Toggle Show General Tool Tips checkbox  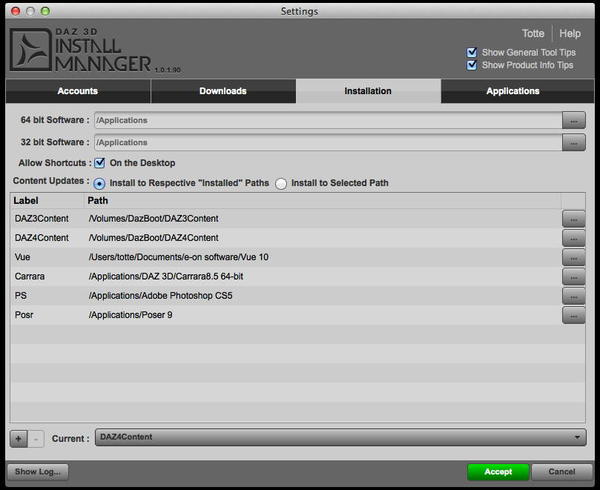472,52
